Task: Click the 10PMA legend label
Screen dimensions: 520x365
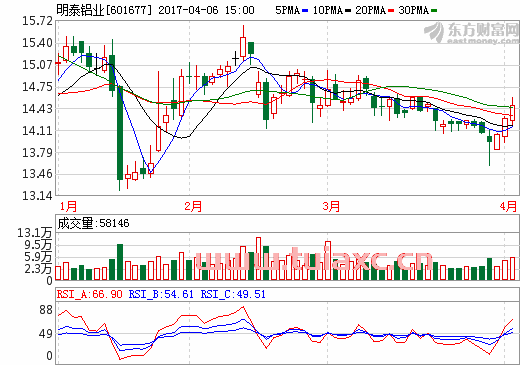Action: [328, 10]
